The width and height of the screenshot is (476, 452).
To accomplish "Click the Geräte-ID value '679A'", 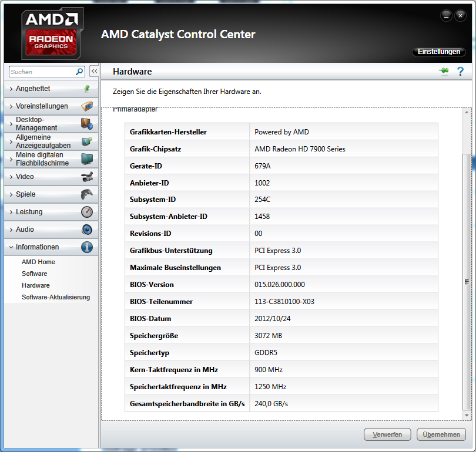I will point(263,166).
